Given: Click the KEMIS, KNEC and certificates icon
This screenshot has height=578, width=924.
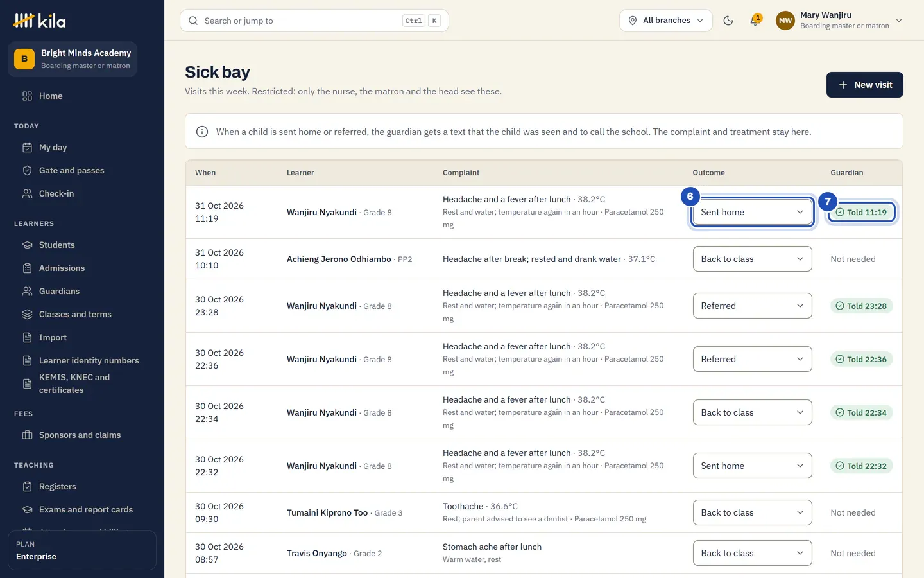Looking at the screenshot, I should pyautogui.click(x=27, y=383).
